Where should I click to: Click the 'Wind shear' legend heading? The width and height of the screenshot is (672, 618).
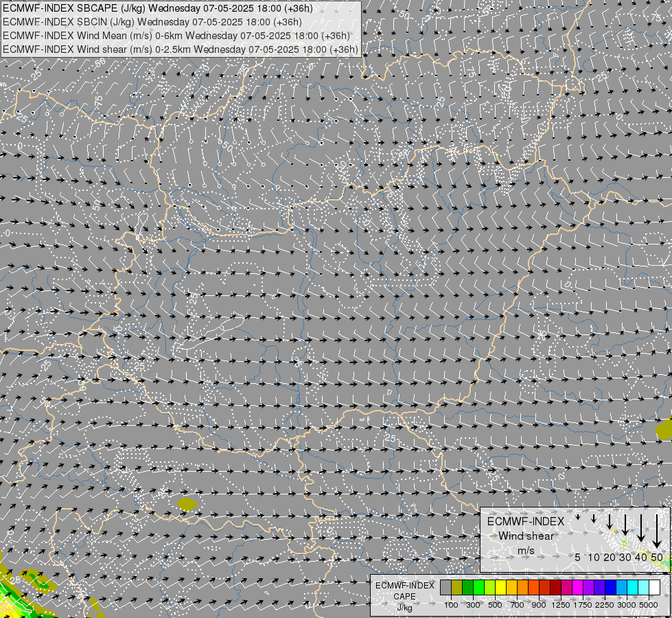(526, 536)
